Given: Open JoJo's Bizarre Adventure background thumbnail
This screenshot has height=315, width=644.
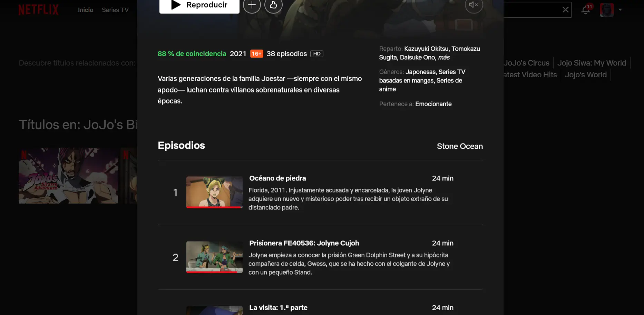Looking at the screenshot, I should tap(68, 176).
